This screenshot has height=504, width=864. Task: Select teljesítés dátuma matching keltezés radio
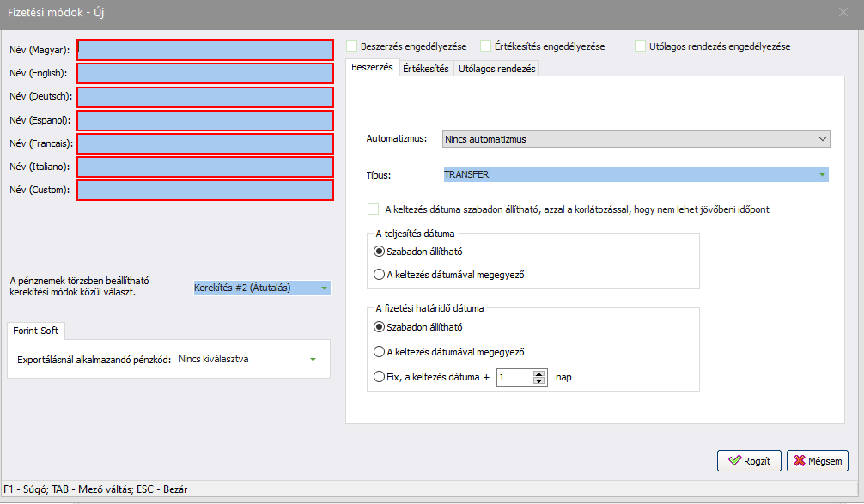380,275
